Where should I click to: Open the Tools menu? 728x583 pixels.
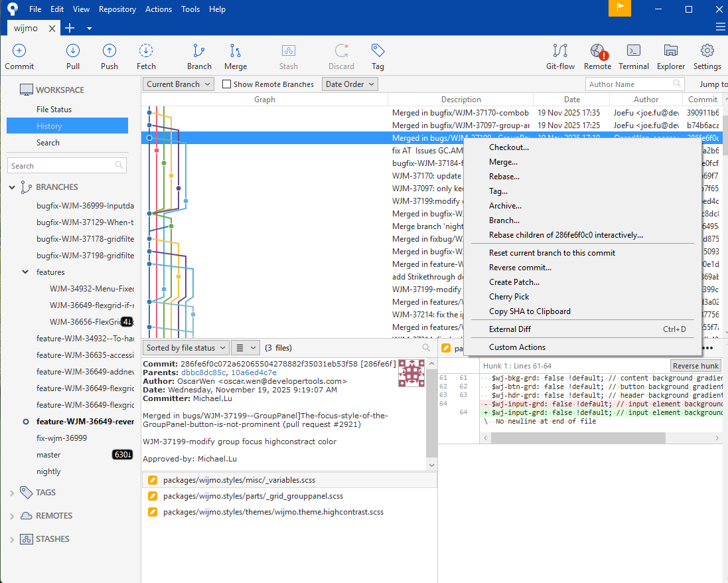[190, 9]
